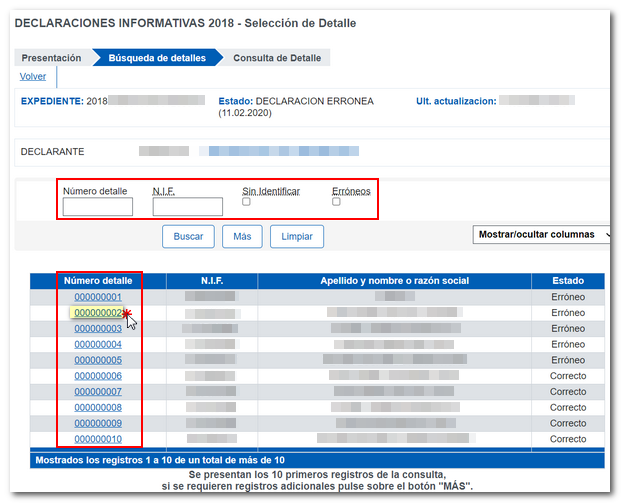Open detail record 000000010
Screen dimensions: 621x503
[98, 439]
